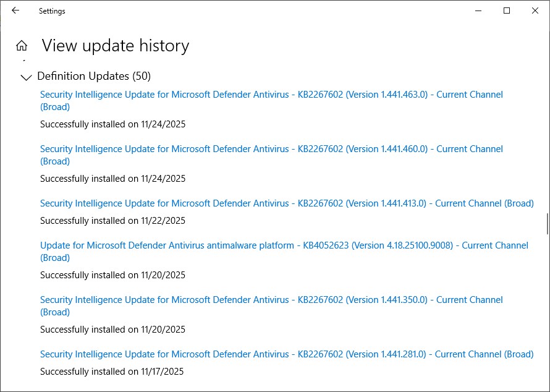Click the View update history title
This screenshot has width=550, height=392.
[x=115, y=46]
